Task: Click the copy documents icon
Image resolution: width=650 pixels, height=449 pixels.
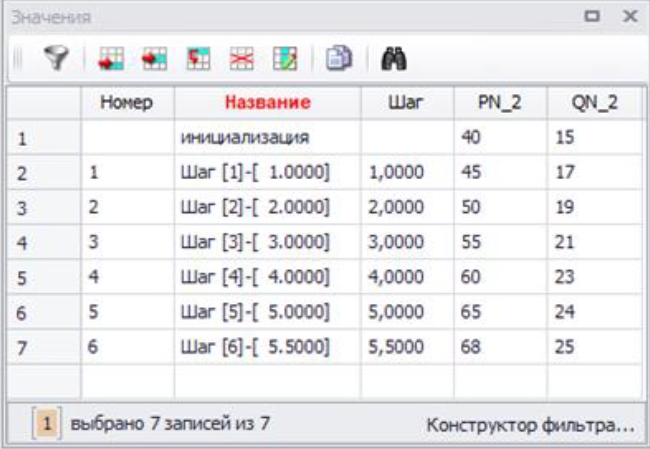Action: click(x=337, y=60)
